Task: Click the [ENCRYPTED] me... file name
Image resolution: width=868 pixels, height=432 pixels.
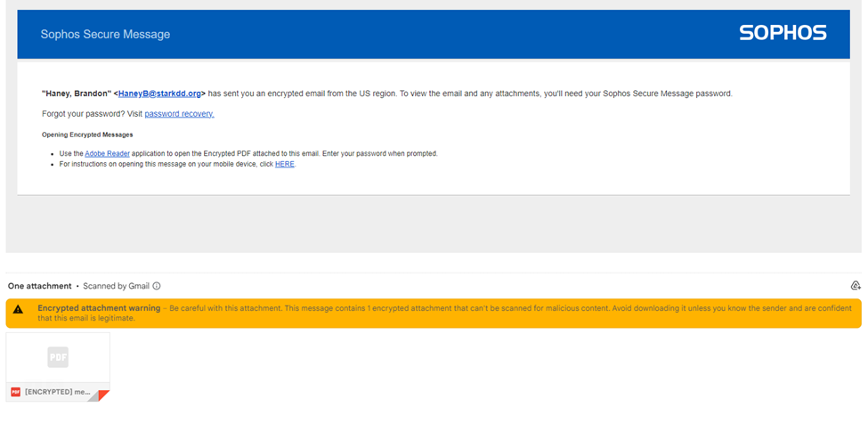Action: (x=58, y=392)
